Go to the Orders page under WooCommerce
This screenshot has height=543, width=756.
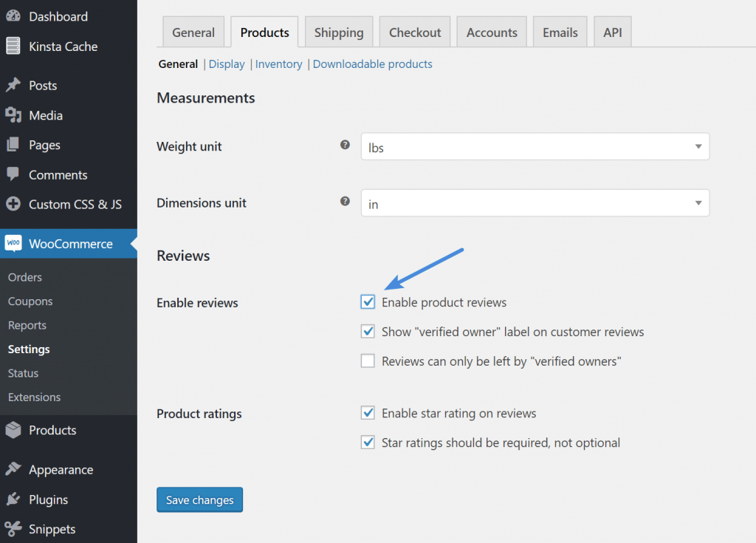point(24,277)
